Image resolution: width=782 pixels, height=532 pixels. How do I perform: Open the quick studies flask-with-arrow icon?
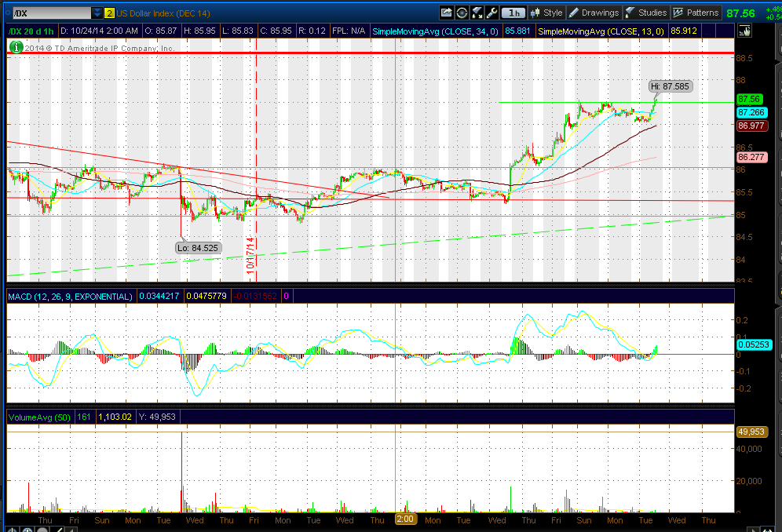(477, 13)
